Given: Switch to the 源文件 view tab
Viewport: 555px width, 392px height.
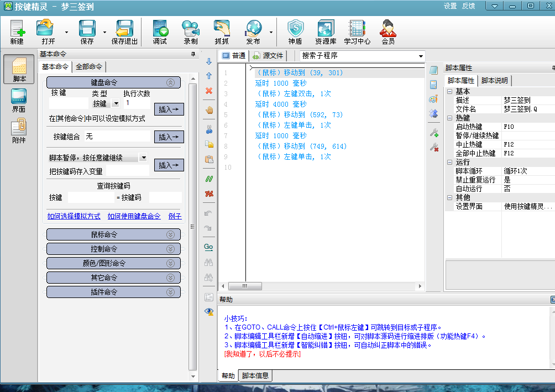Looking at the screenshot, I should point(268,56).
